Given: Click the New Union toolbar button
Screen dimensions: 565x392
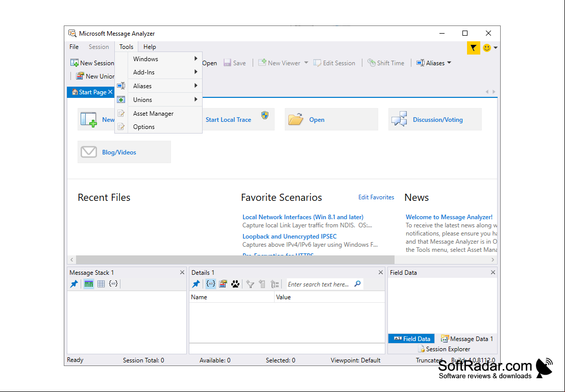Looking at the screenshot, I should [95, 76].
